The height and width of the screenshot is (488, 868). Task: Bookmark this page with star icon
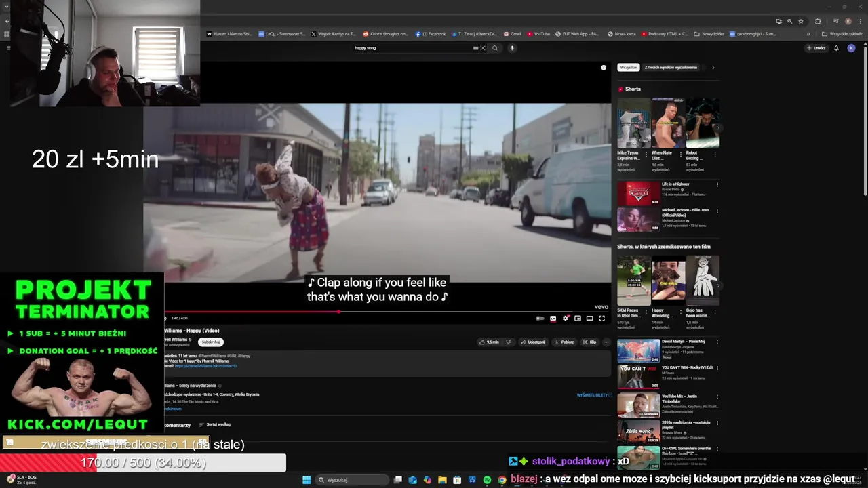[x=801, y=21]
